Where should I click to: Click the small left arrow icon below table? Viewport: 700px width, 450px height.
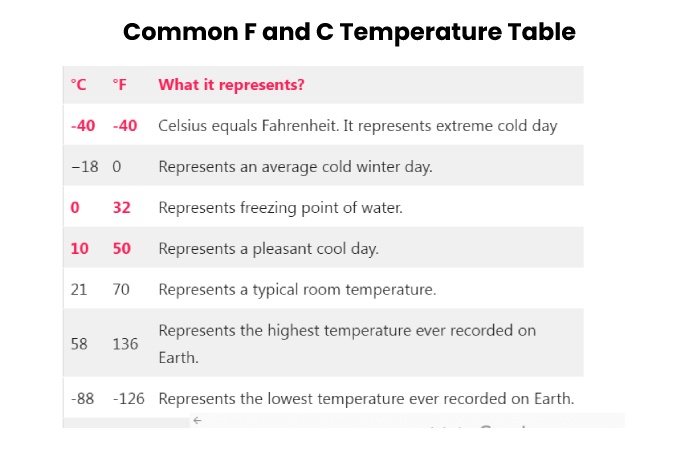197,420
